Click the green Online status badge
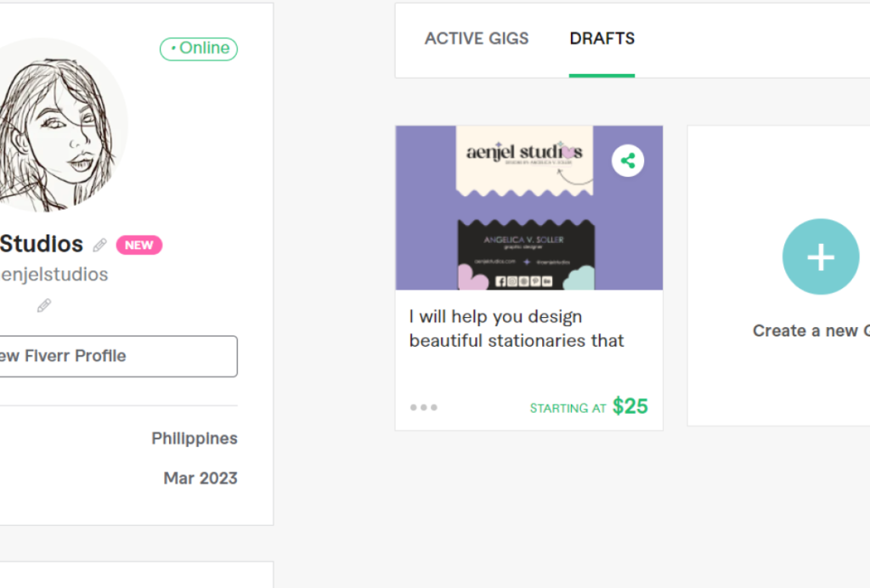 199,48
